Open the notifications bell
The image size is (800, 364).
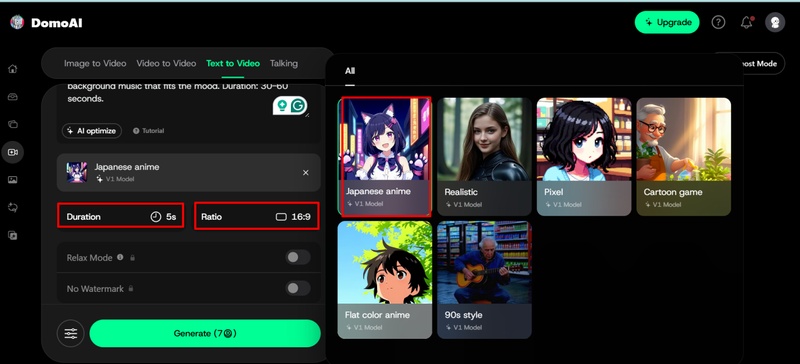point(746,22)
